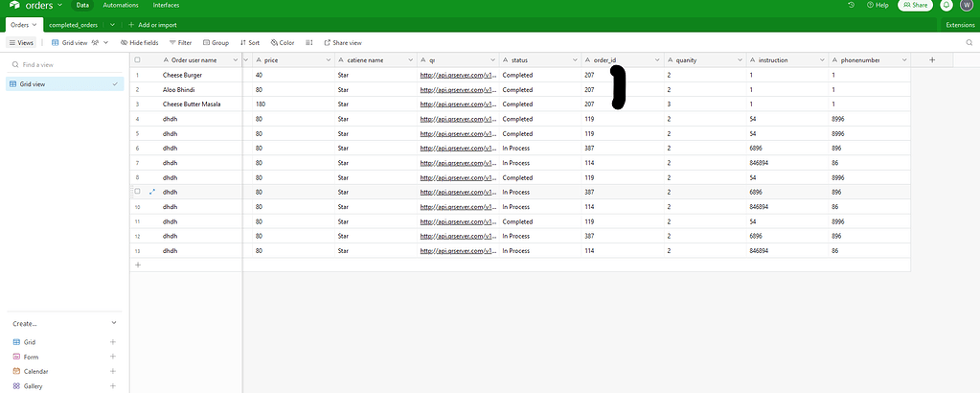Switch to the Data tab
980x393 pixels.
(x=82, y=5)
